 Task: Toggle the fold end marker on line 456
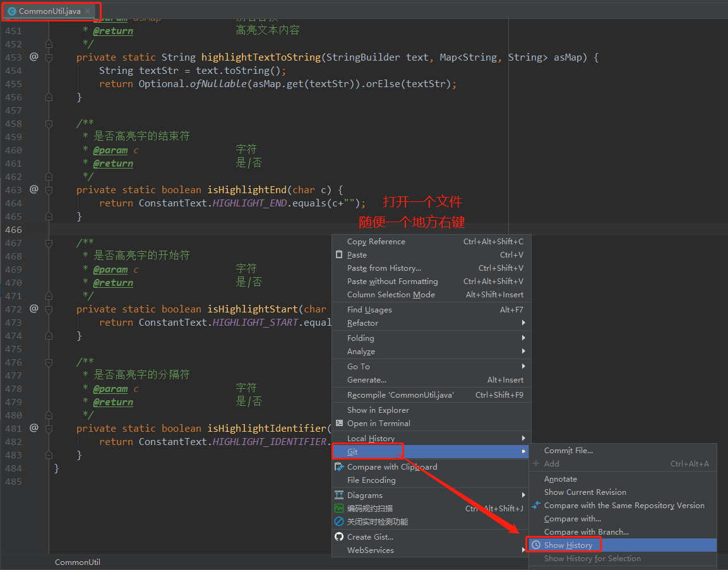pos(49,97)
